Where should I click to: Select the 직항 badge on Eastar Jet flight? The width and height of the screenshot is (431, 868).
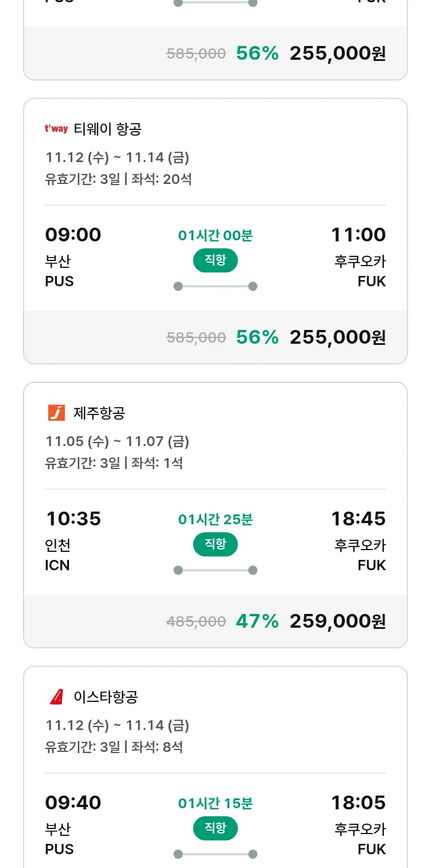pyautogui.click(x=215, y=828)
